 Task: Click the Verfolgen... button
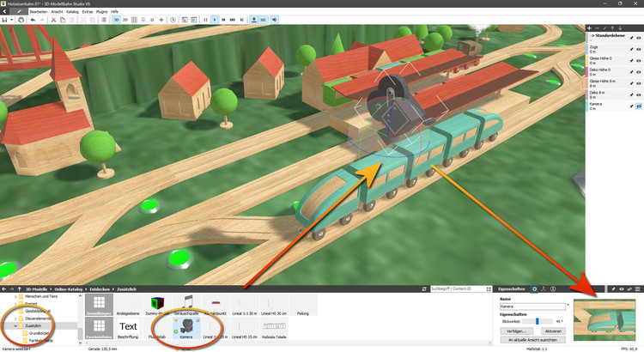(516, 331)
